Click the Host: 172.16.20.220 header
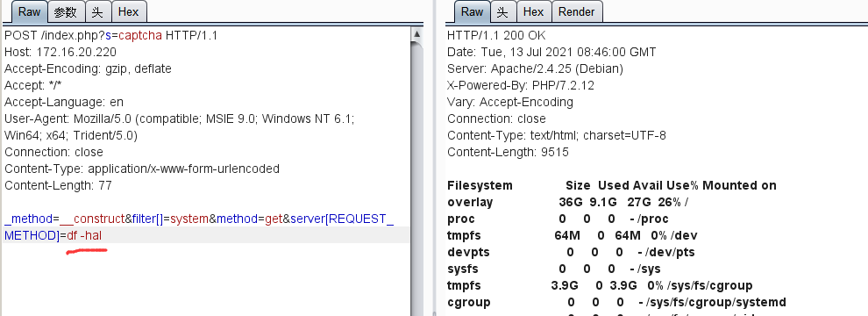This screenshot has width=868, height=316. [x=60, y=52]
